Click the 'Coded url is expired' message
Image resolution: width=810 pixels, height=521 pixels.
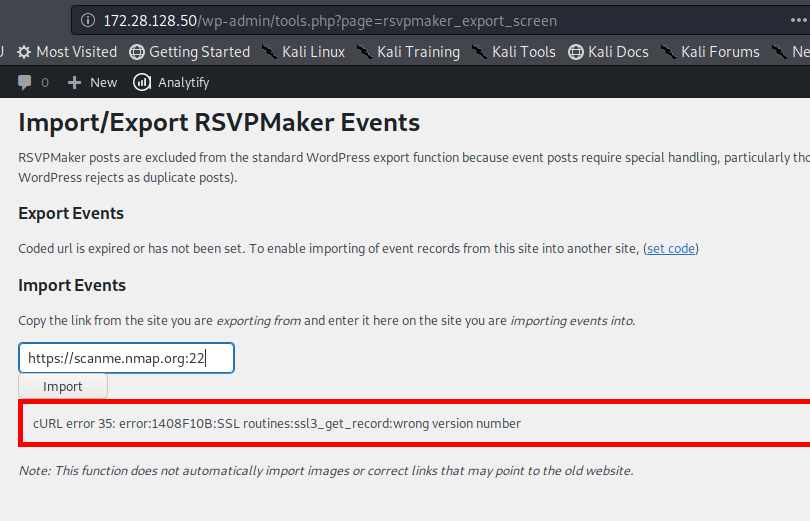(x=359, y=249)
